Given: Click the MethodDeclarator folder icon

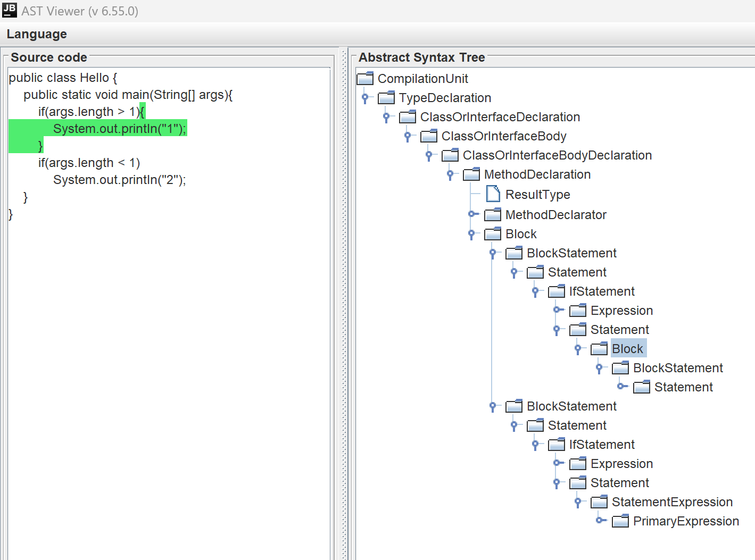Looking at the screenshot, I should coord(493,215).
